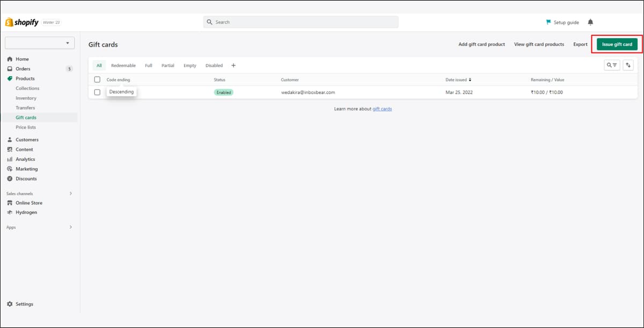This screenshot has width=644, height=328.
Task: Click the Marketing target icon
Action: (10, 169)
